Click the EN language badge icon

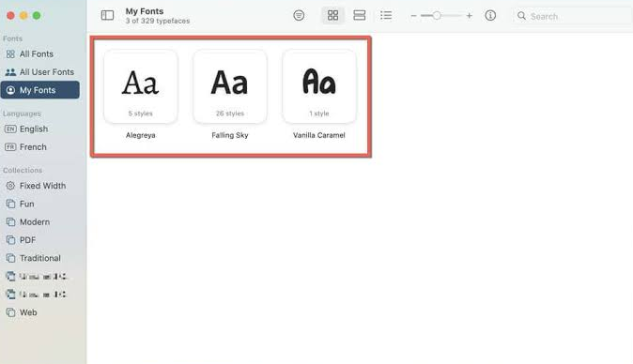[x=10, y=129]
